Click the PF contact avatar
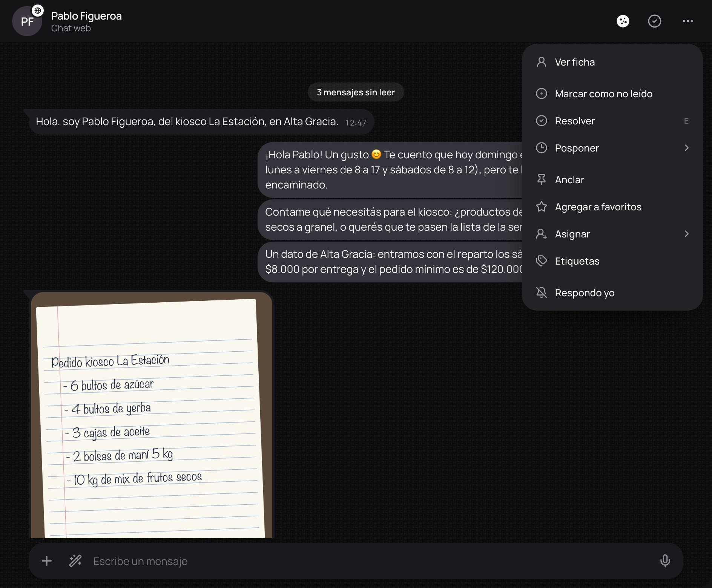712x588 pixels. [x=27, y=21]
